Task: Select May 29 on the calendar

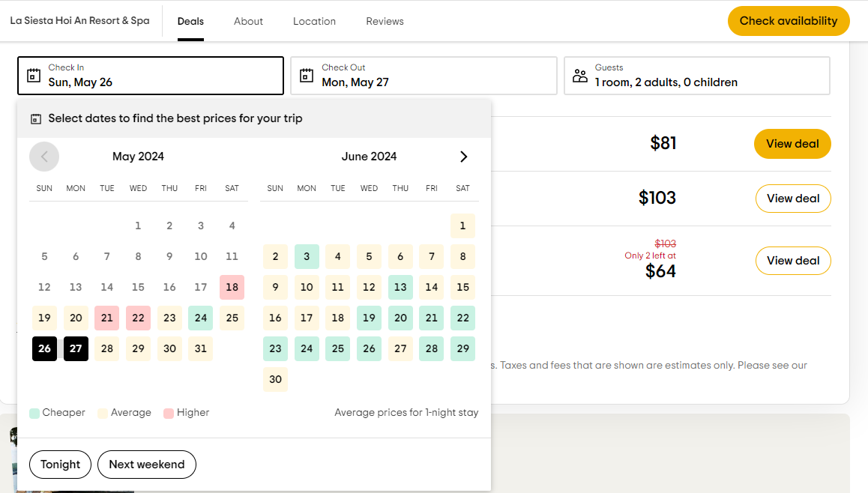Action: (138, 348)
